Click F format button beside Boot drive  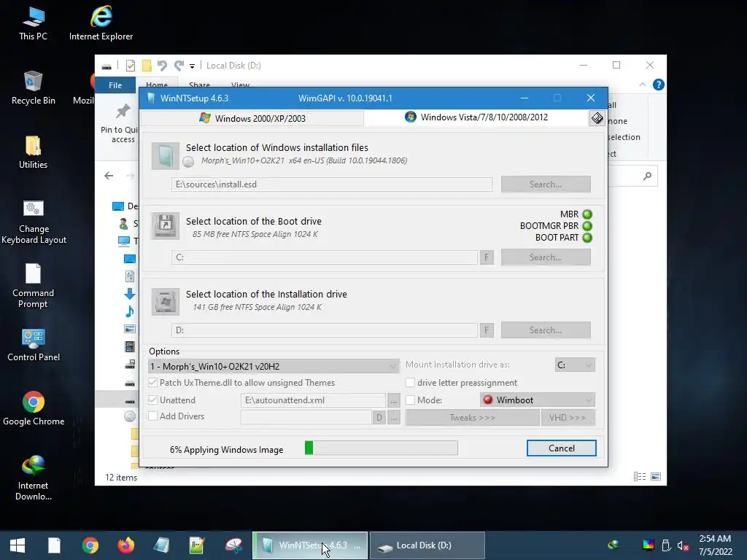pyautogui.click(x=487, y=257)
